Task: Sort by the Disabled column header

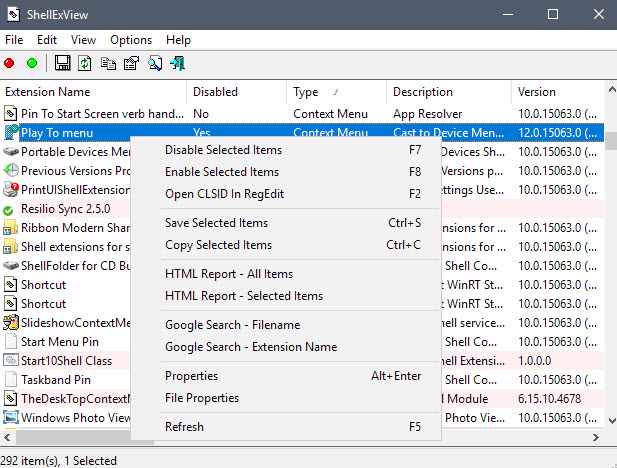Action: (x=236, y=92)
